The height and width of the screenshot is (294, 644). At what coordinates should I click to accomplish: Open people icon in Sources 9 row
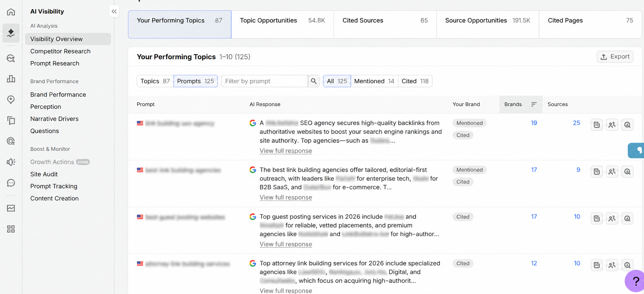612,172
